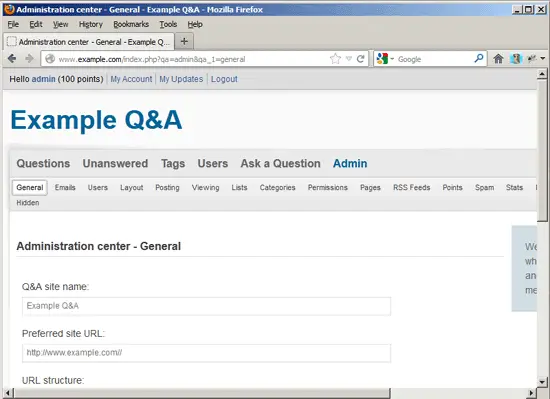Select the Points admin sub-tab

[452, 188]
